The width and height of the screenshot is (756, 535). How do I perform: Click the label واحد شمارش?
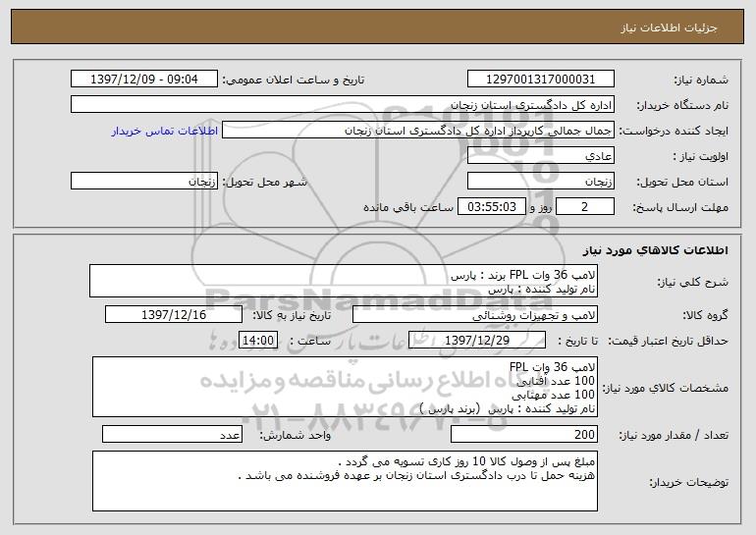[x=296, y=435]
